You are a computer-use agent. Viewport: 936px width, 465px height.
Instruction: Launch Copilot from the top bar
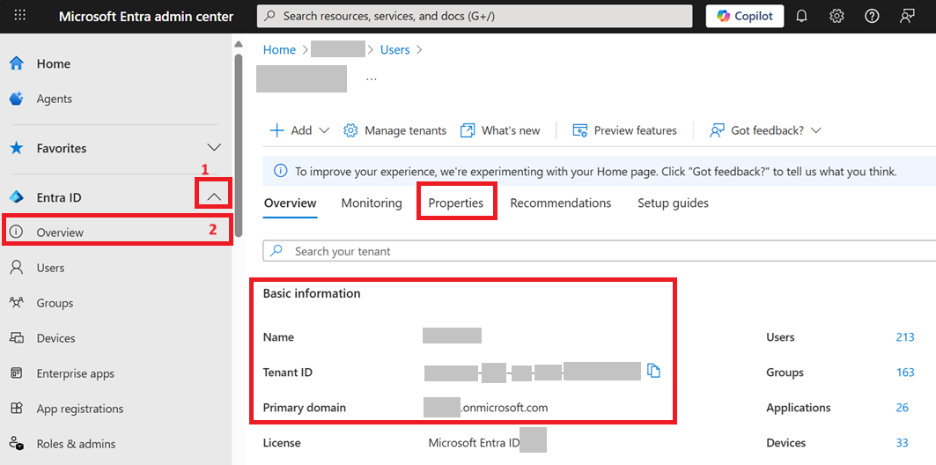(745, 16)
